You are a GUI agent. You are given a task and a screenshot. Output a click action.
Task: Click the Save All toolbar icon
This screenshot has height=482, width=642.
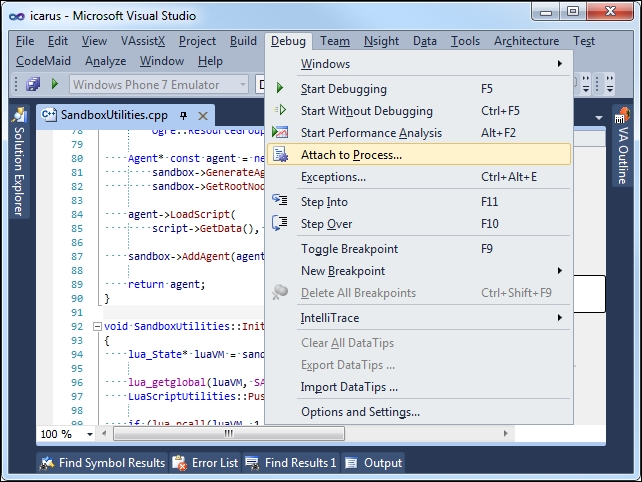click(x=33, y=84)
